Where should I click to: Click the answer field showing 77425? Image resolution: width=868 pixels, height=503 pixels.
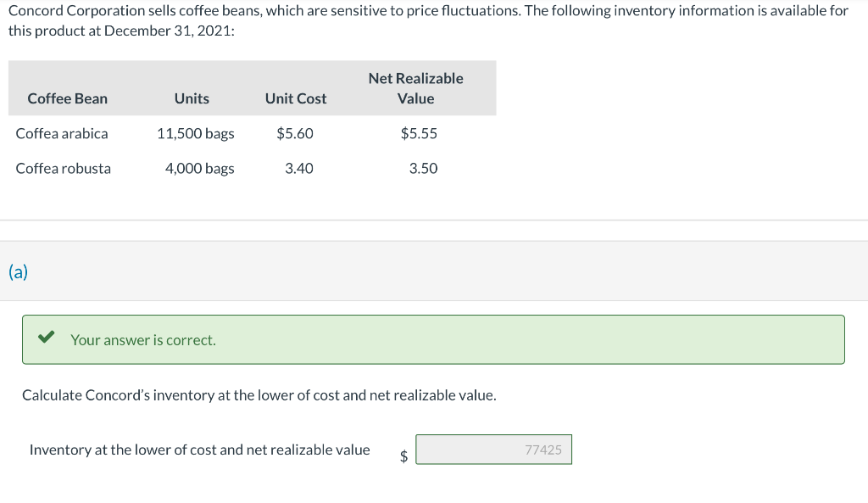point(493,450)
